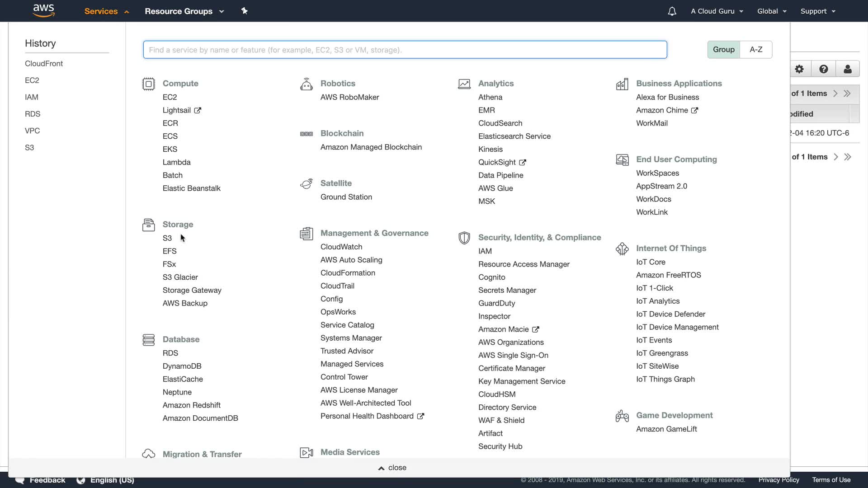Click the help question mark icon
This screenshot has width=868, height=488.
(x=823, y=69)
